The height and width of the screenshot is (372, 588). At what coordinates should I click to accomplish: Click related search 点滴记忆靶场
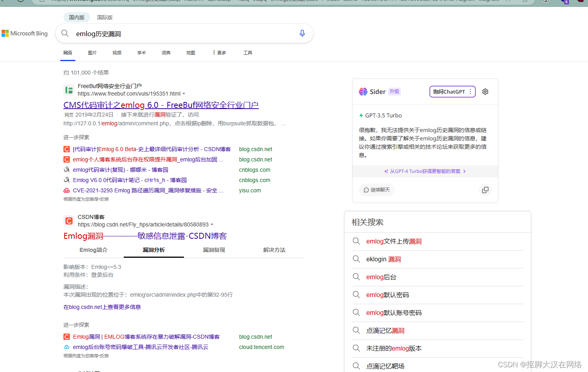coord(385,366)
